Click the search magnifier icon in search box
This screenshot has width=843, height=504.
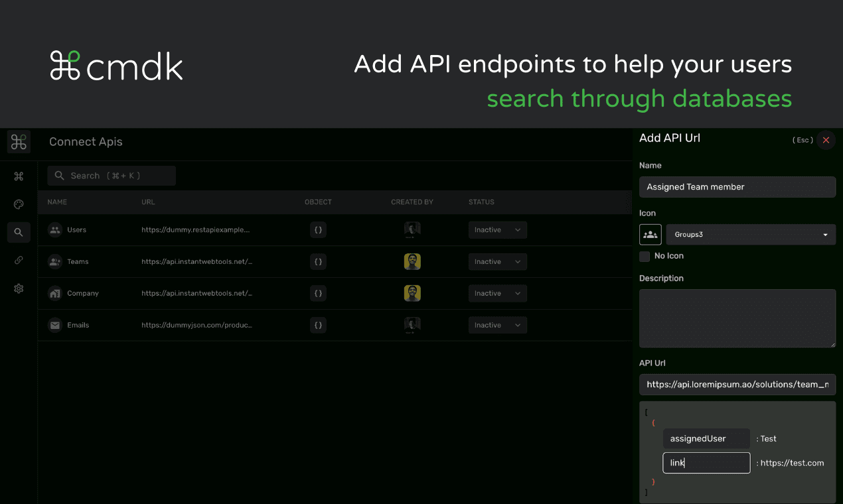tap(60, 176)
